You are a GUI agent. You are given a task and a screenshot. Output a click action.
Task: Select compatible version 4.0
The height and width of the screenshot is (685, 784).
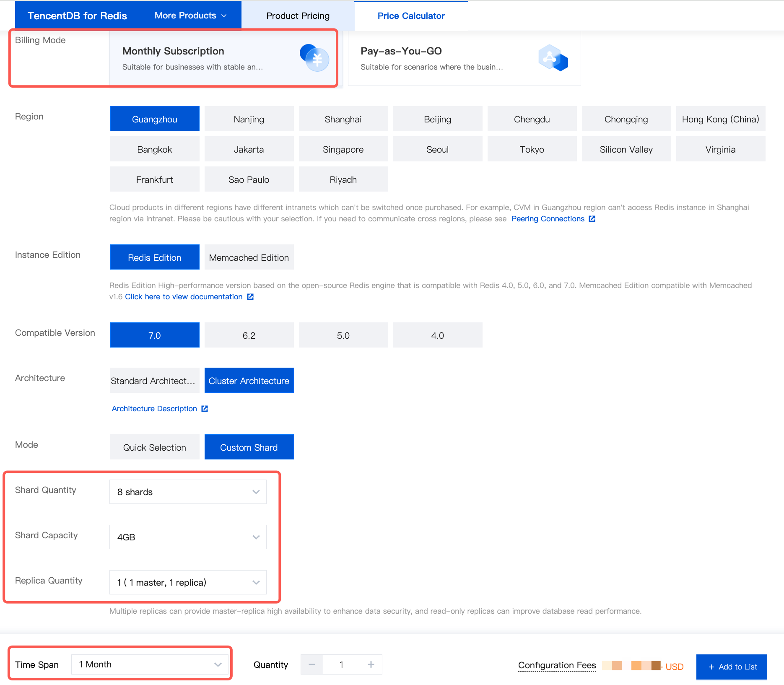(438, 335)
